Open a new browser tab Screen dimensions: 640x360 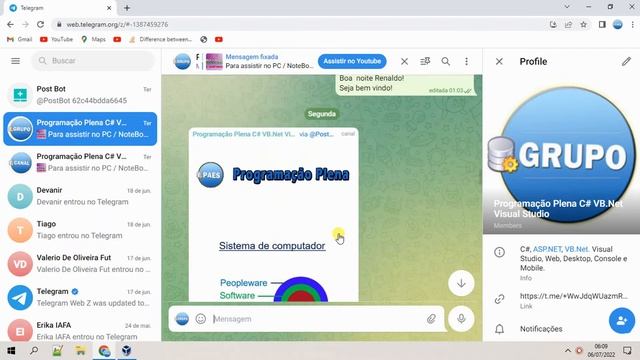coord(127,8)
